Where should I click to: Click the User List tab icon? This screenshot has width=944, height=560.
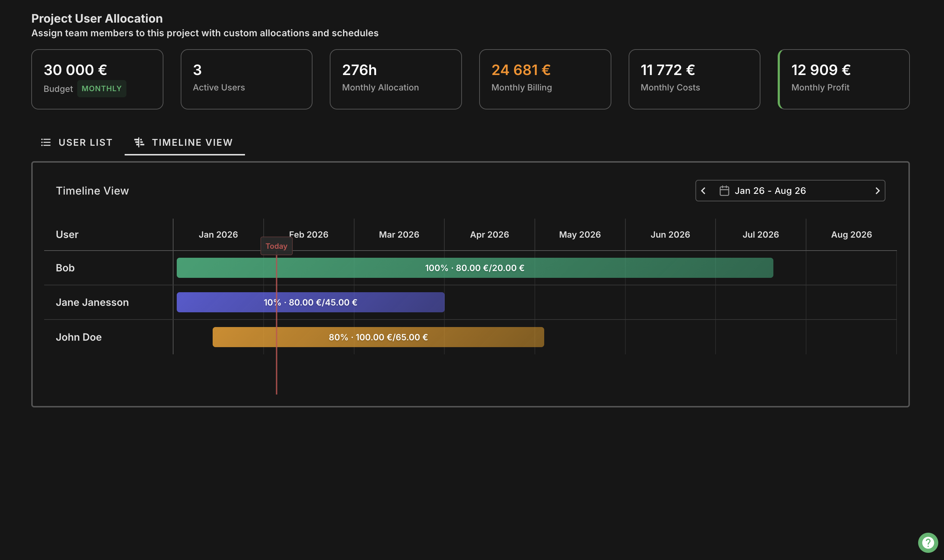coord(46,142)
